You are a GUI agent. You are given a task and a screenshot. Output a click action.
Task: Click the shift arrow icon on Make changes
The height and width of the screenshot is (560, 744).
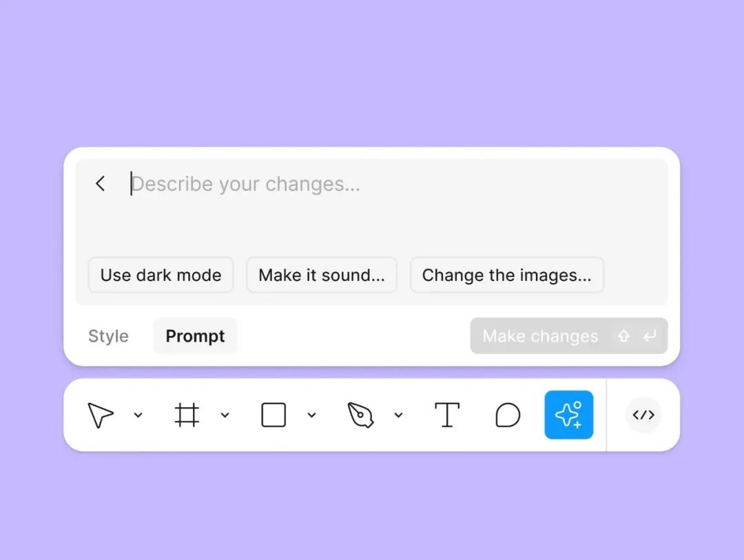[623, 335]
